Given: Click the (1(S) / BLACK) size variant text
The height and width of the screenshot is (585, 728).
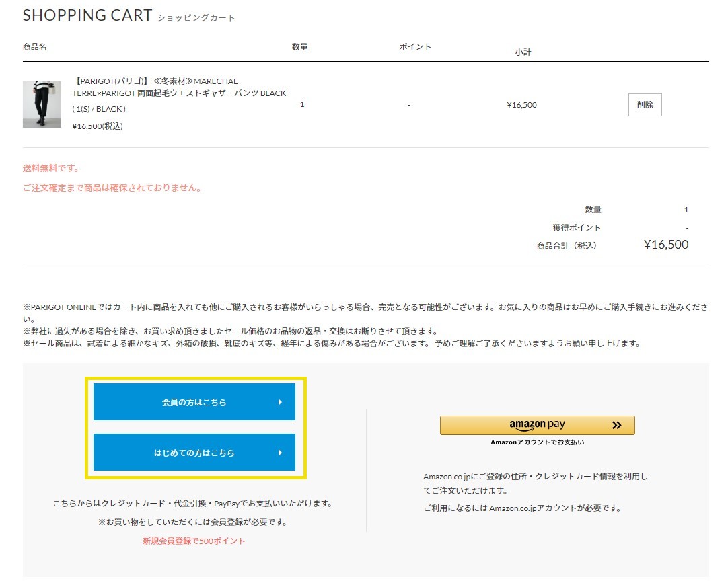Looking at the screenshot, I should [x=99, y=109].
